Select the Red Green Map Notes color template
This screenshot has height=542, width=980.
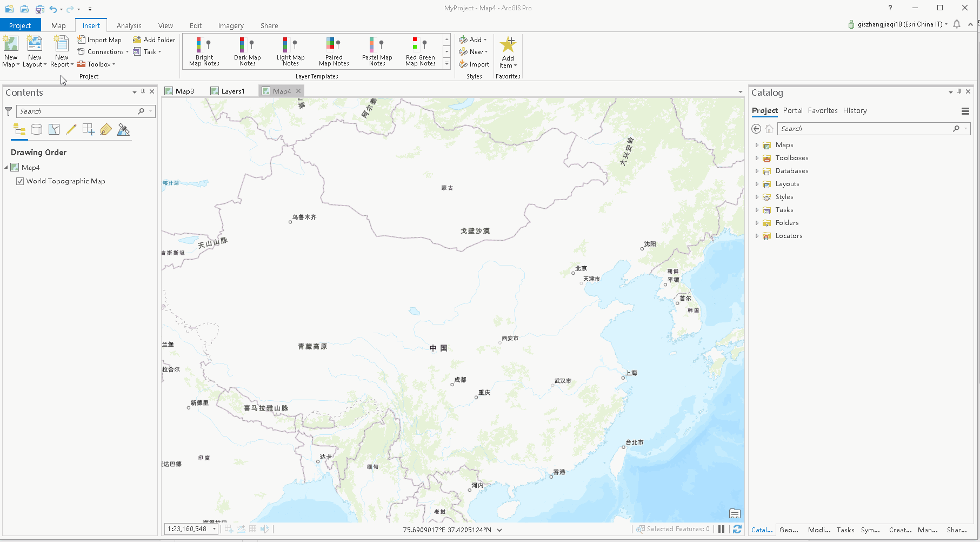tap(420, 50)
